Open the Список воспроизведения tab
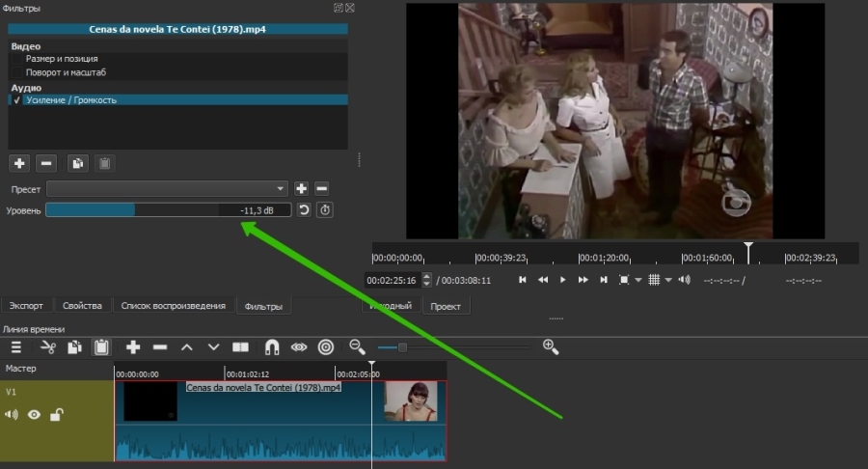Screen dimensions: 868x469 (x=175, y=306)
